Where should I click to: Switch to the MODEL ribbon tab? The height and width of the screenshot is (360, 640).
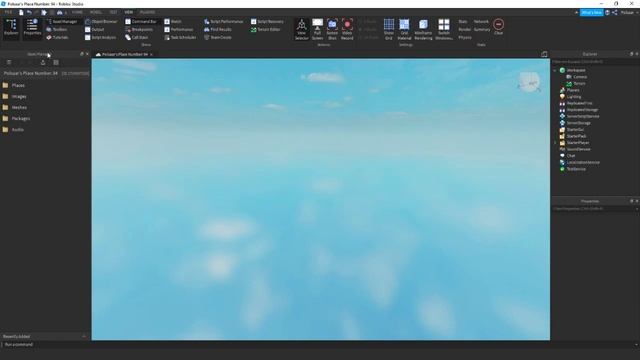[96, 12]
